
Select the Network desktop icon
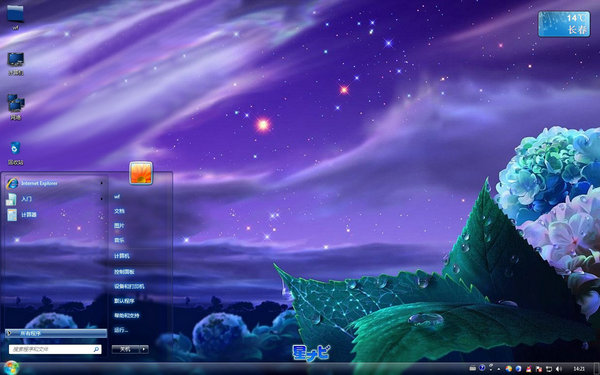(x=15, y=107)
